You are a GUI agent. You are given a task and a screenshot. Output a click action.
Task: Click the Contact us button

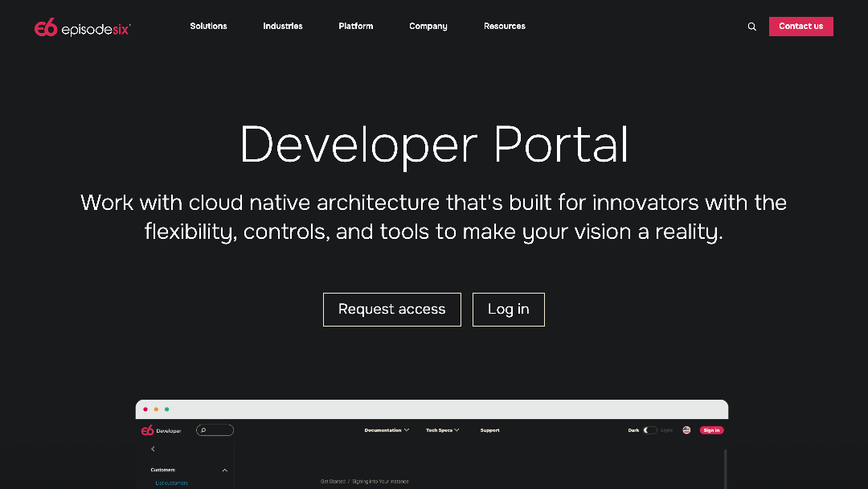tap(800, 26)
